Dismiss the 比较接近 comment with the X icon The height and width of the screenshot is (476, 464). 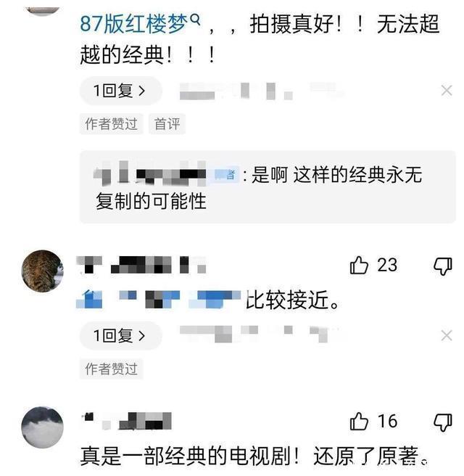tap(447, 336)
